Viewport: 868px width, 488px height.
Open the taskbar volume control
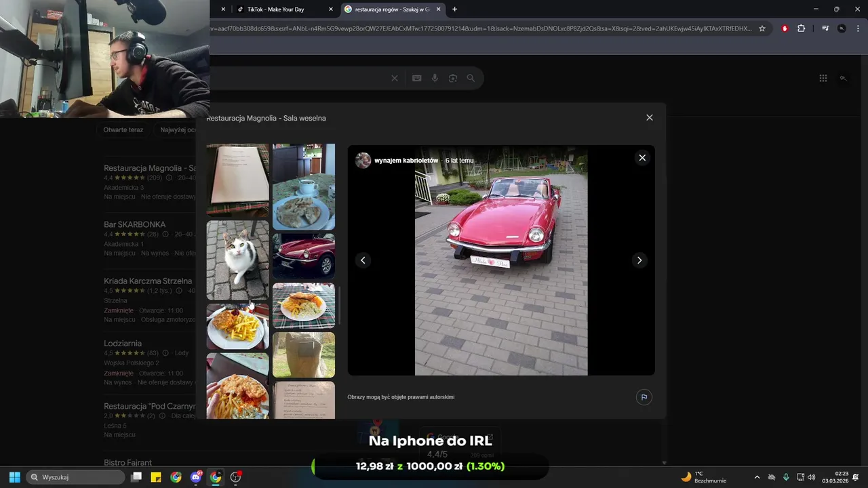(x=812, y=477)
